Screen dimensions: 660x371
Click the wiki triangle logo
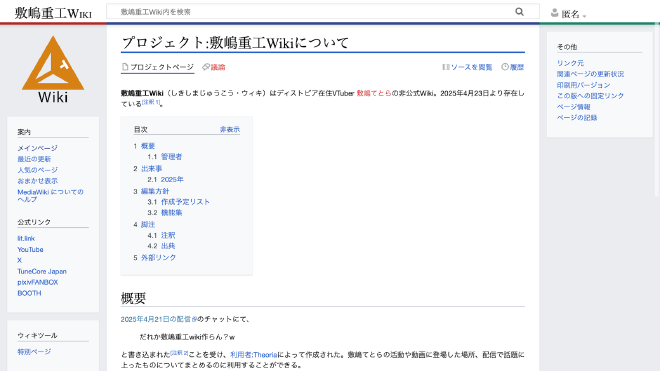point(53,69)
